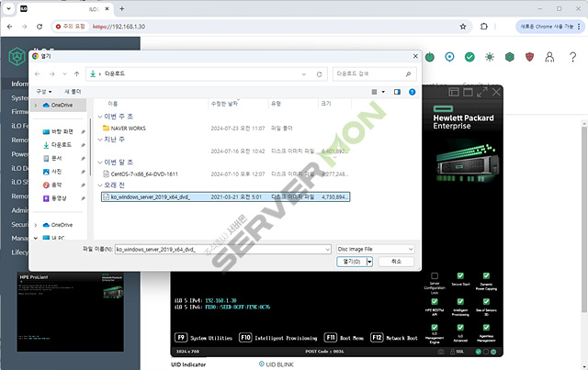
Task: Click the green hexagon icon in iLO header
Action: pyautogui.click(x=509, y=57)
